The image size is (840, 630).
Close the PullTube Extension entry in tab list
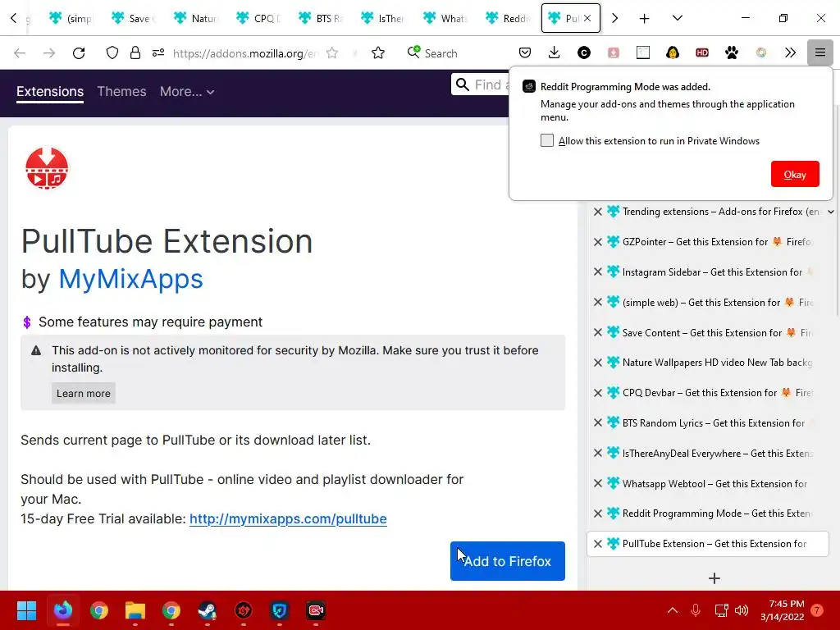pos(598,544)
